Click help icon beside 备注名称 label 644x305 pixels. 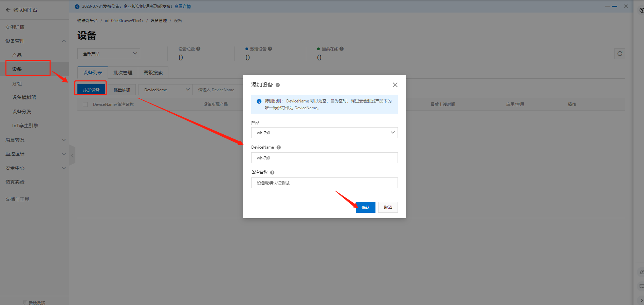click(272, 173)
